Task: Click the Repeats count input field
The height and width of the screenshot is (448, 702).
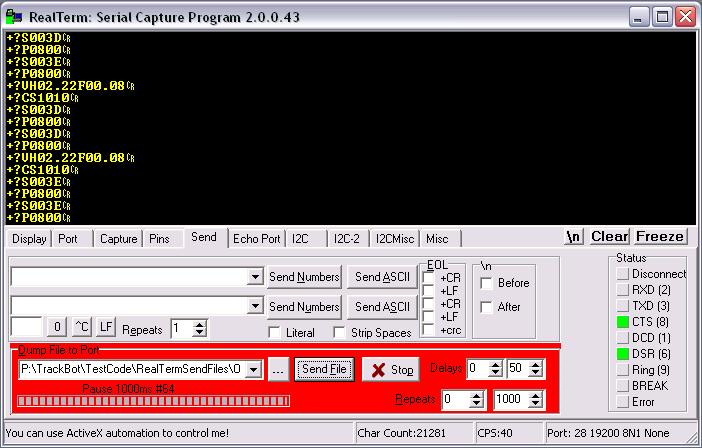Action: pyautogui.click(x=181, y=328)
